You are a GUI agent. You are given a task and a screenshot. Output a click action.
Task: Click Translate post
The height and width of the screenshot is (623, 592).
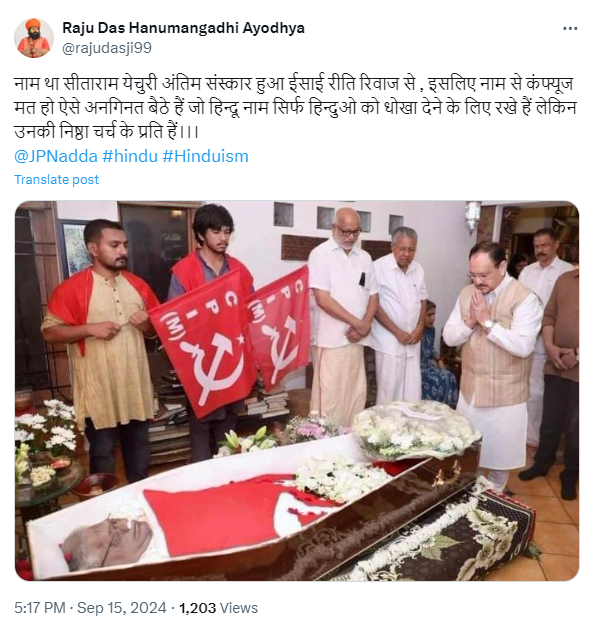[56, 180]
